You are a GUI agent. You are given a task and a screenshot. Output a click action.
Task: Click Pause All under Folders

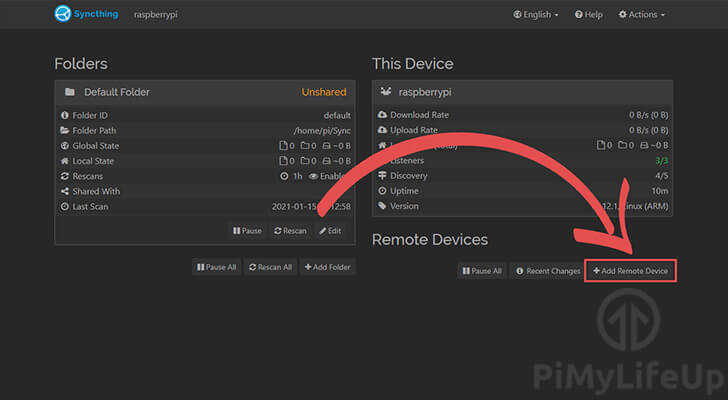[216, 267]
